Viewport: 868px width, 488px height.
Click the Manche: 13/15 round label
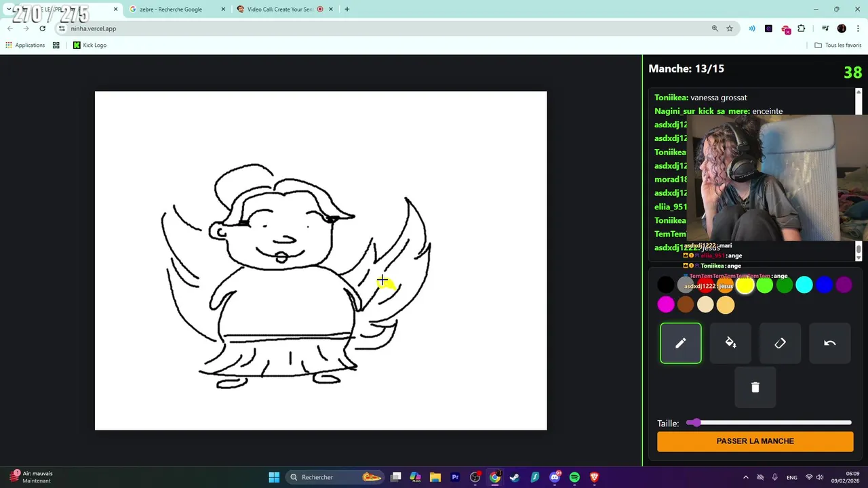coord(686,68)
